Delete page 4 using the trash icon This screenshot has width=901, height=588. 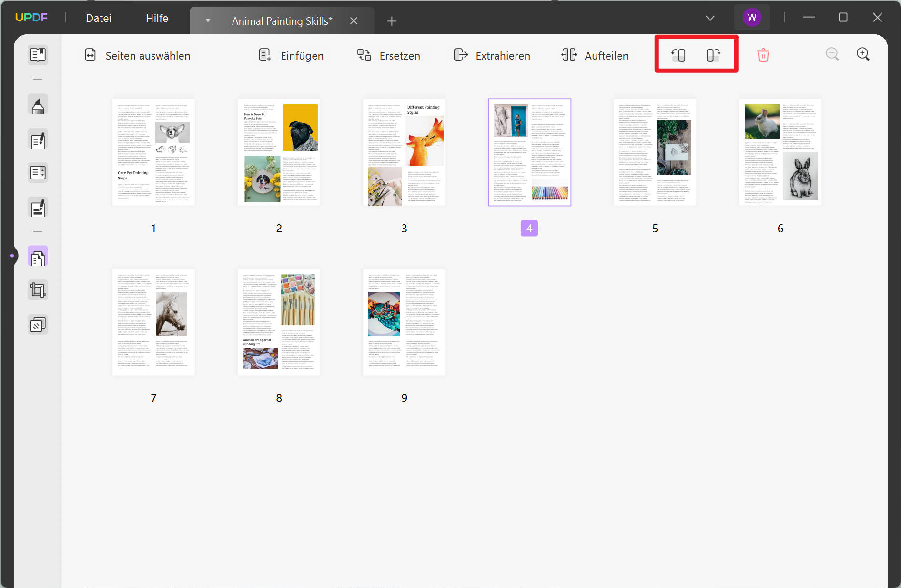point(763,55)
